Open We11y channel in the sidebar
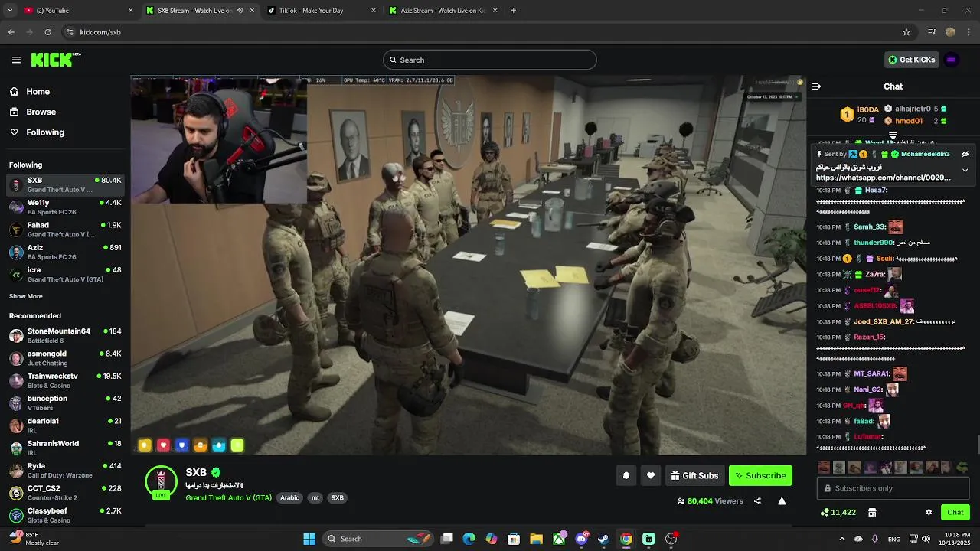 [x=65, y=207]
